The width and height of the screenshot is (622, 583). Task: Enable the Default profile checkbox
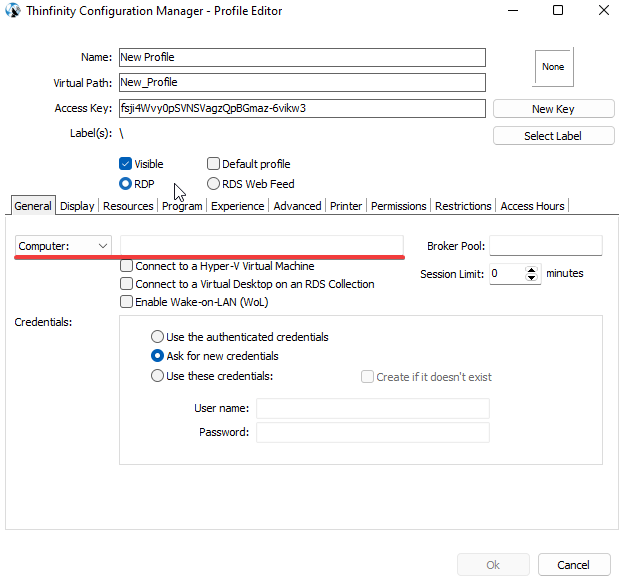[x=213, y=164]
